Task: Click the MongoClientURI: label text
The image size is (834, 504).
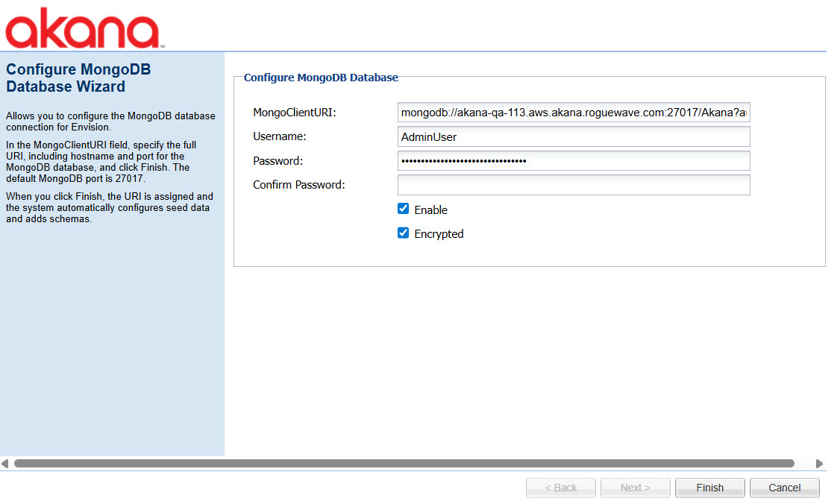Action: click(x=295, y=113)
